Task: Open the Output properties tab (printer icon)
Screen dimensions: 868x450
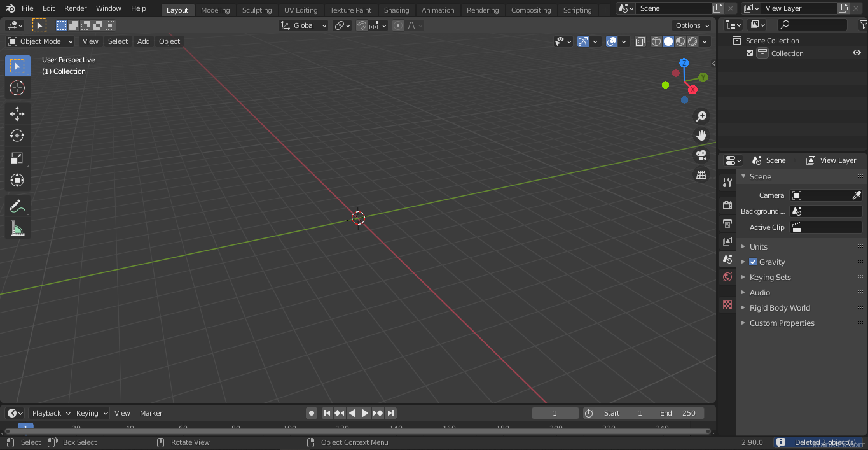Action: pos(727,223)
